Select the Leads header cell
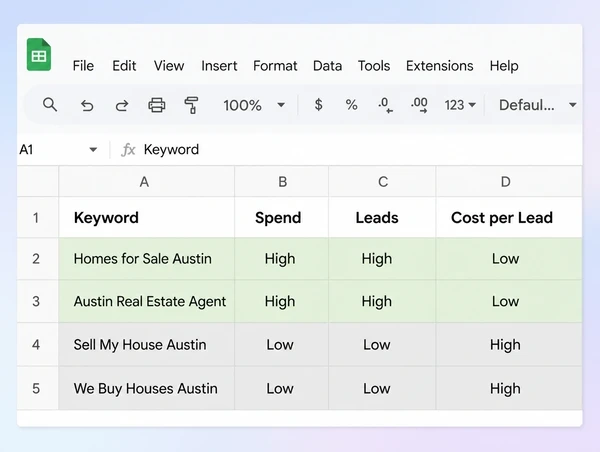The image size is (600, 452). point(382,218)
